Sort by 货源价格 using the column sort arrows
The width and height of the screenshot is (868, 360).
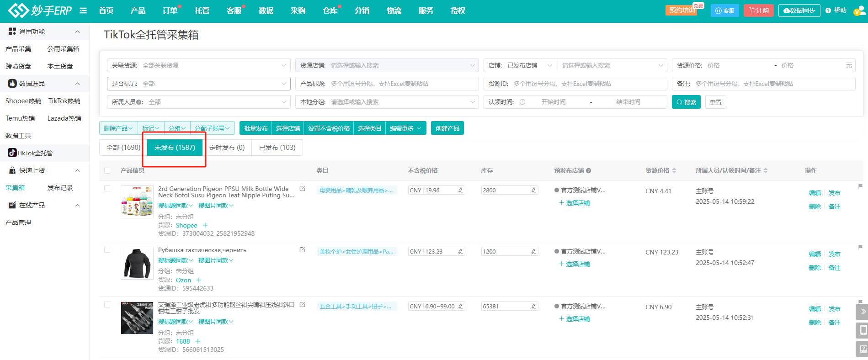[x=674, y=170]
